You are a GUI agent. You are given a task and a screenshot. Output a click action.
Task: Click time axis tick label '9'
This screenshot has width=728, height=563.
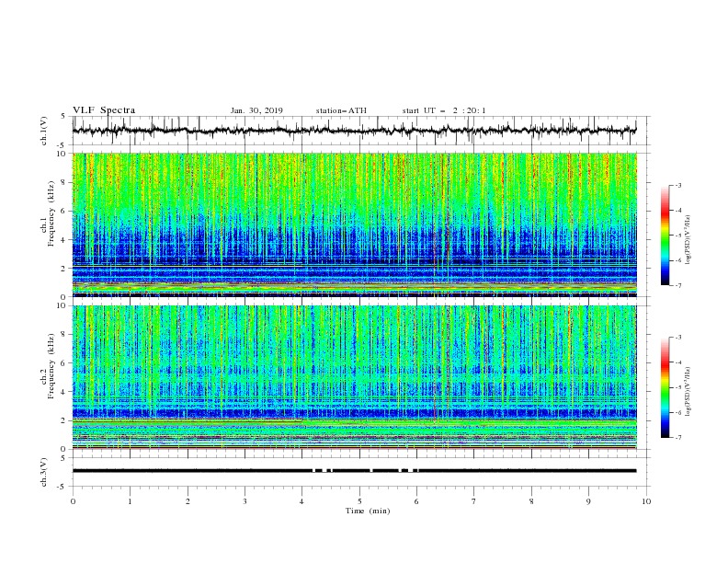(588, 501)
